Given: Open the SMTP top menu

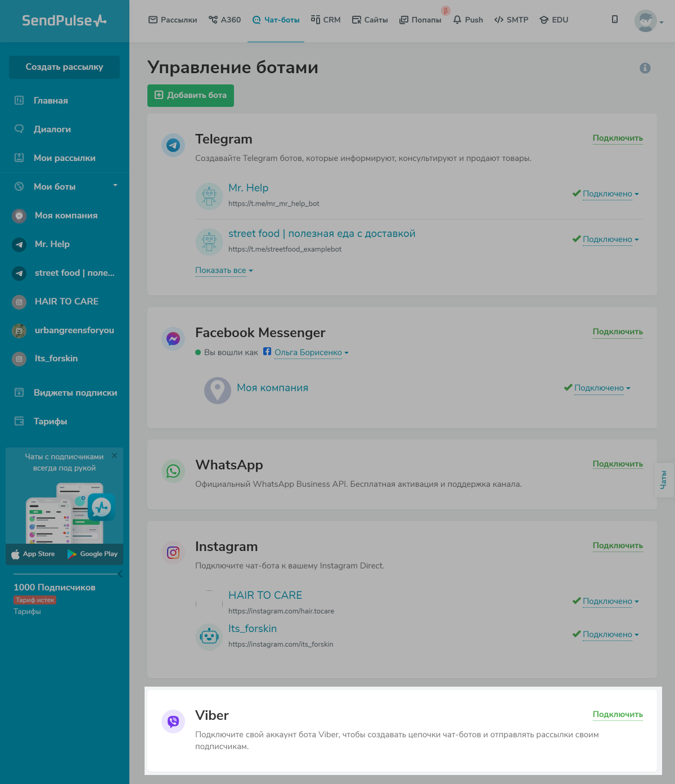Looking at the screenshot, I should click(511, 20).
